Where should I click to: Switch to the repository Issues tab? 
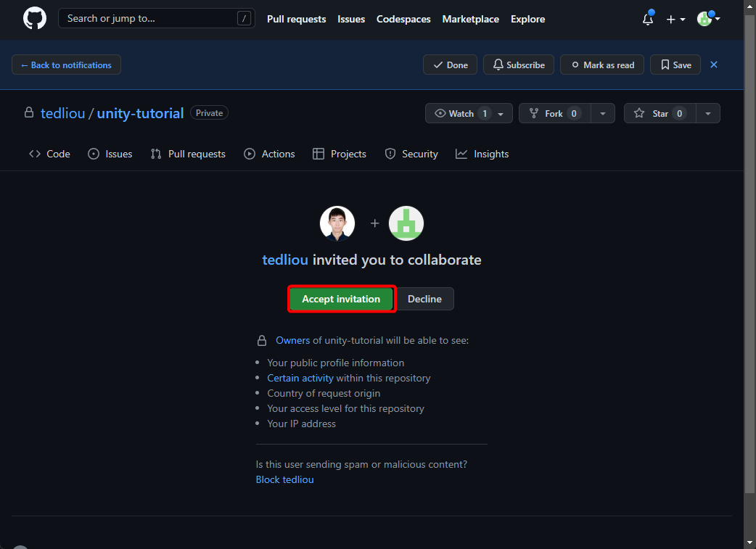[110, 154]
